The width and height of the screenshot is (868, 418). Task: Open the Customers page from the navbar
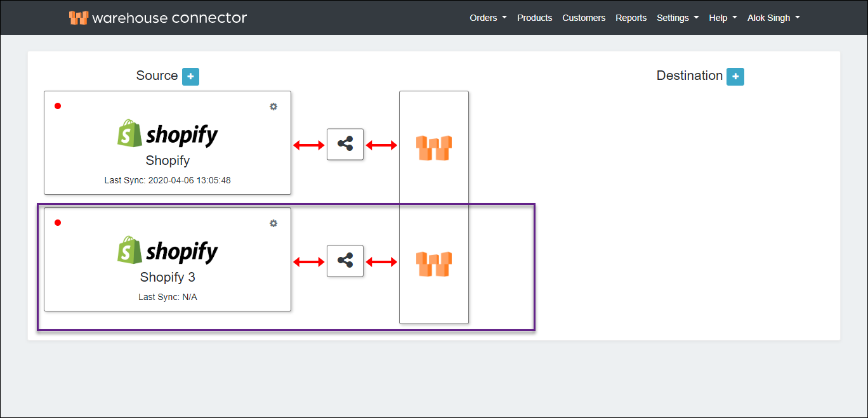[x=583, y=18]
